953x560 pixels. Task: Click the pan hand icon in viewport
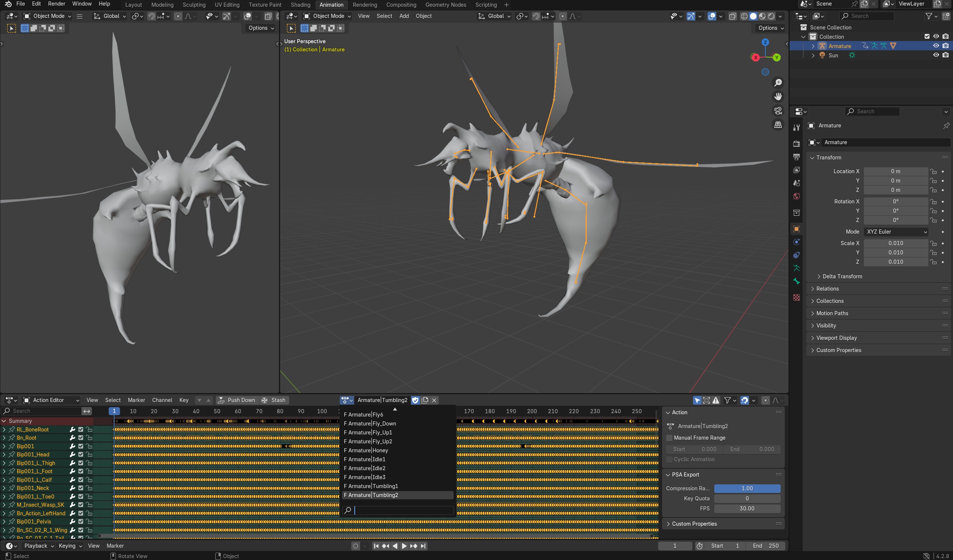[x=778, y=97]
